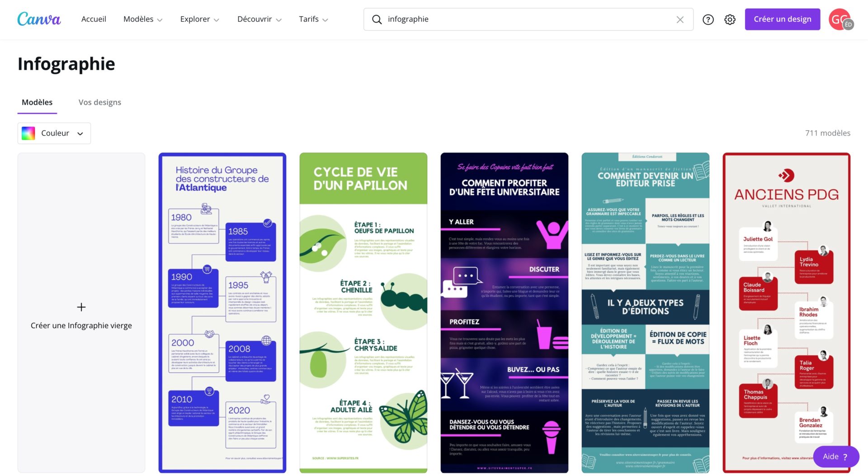
Task: Click the search magnifier icon
Action: pyautogui.click(x=377, y=19)
